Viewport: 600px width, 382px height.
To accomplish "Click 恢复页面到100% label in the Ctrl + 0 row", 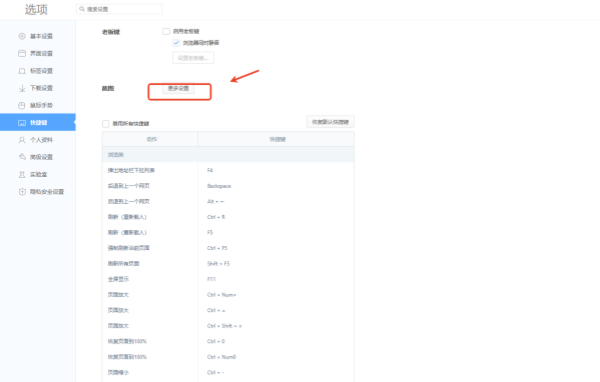I will [127, 341].
